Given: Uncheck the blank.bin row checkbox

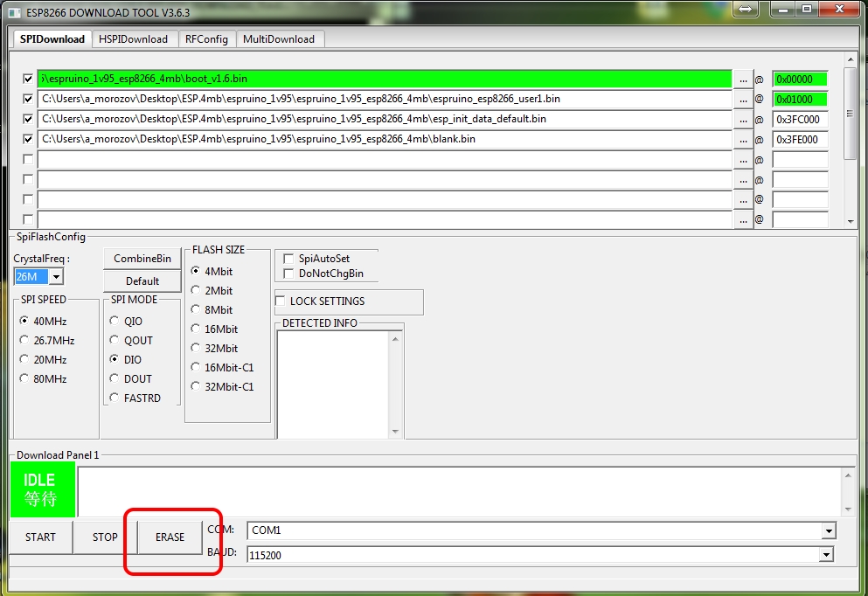Looking at the screenshot, I should pyautogui.click(x=28, y=139).
